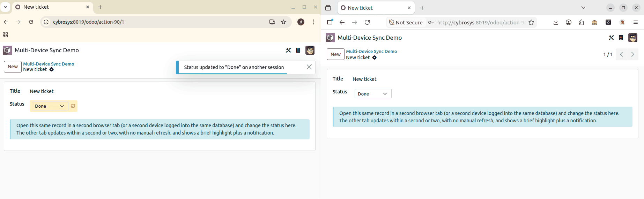Open tab search chevron in Chrome window
The height and width of the screenshot is (199, 644).
[5, 7]
